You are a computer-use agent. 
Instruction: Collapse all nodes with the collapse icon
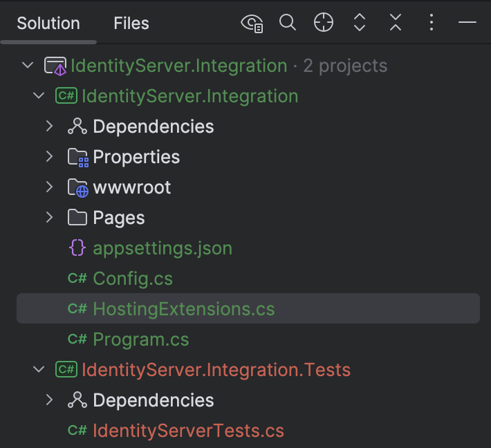(x=396, y=23)
